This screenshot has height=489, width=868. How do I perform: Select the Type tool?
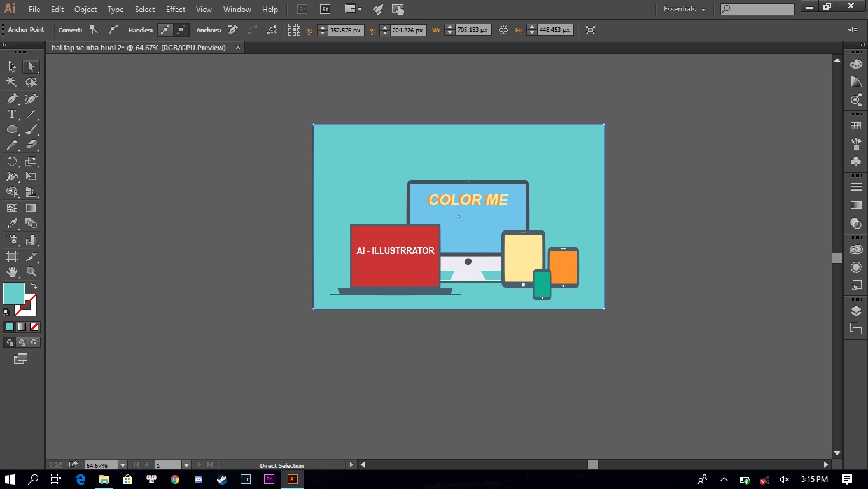point(12,115)
